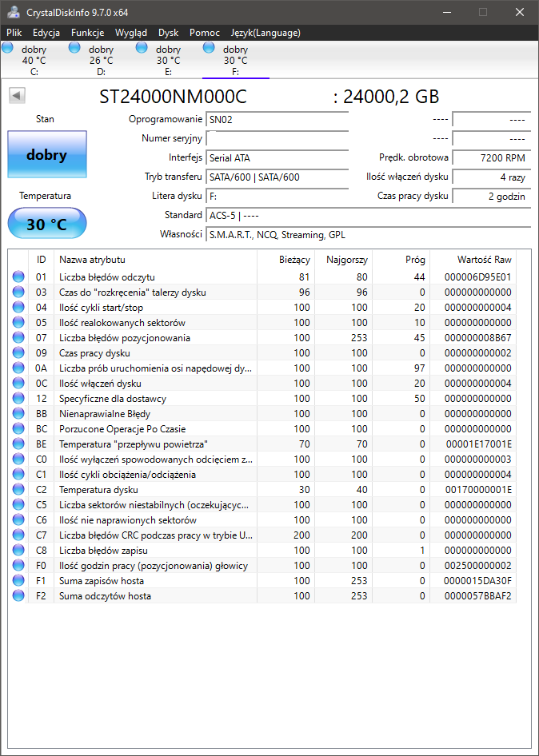Click status orb for attribute 0C row
This screenshot has width=539, height=756.
[x=18, y=384]
